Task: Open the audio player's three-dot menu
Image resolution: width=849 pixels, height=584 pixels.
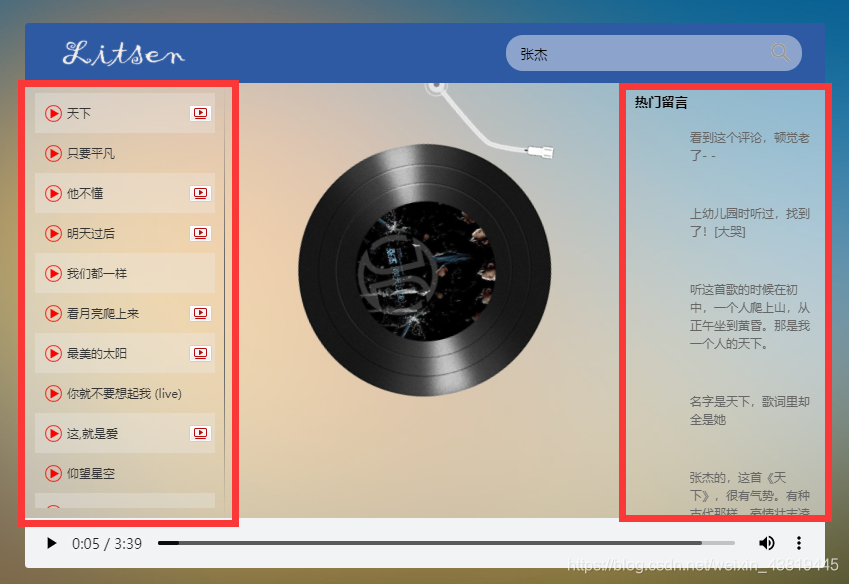Action: 797,543
